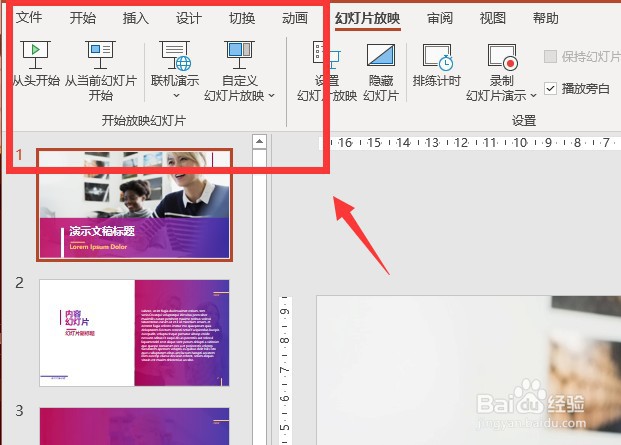Click the main slide editing canvas
The width and height of the screenshot is (621, 445).
coord(469,370)
